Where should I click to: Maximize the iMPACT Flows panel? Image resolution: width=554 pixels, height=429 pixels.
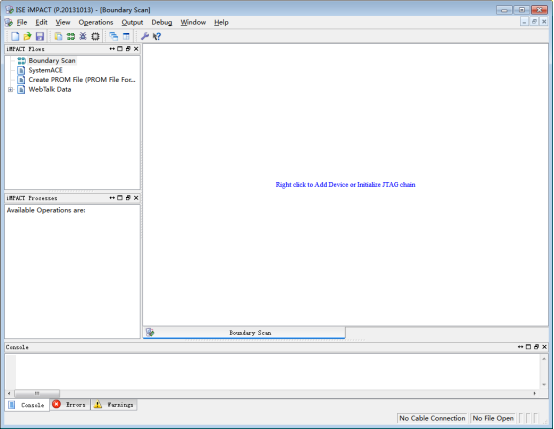pos(120,49)
